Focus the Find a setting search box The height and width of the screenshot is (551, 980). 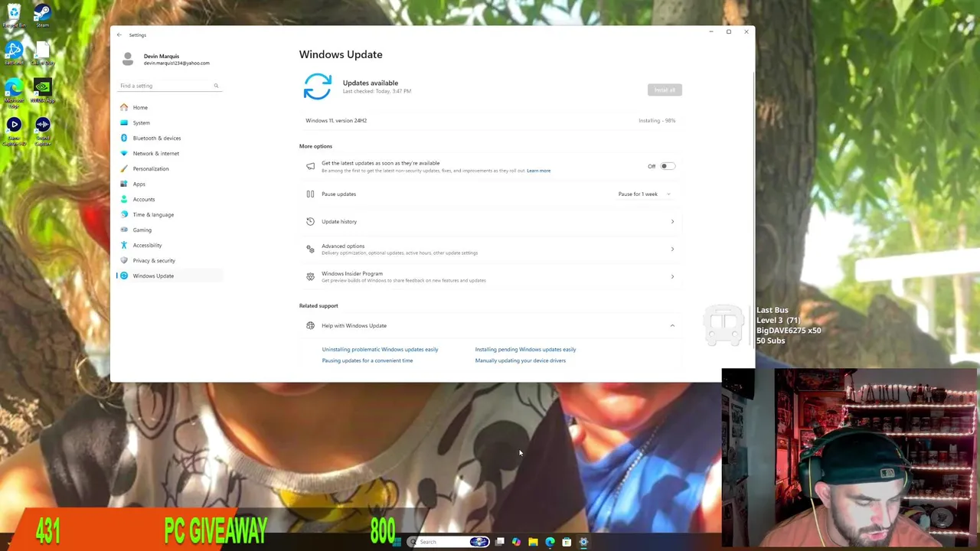point(169,86)
